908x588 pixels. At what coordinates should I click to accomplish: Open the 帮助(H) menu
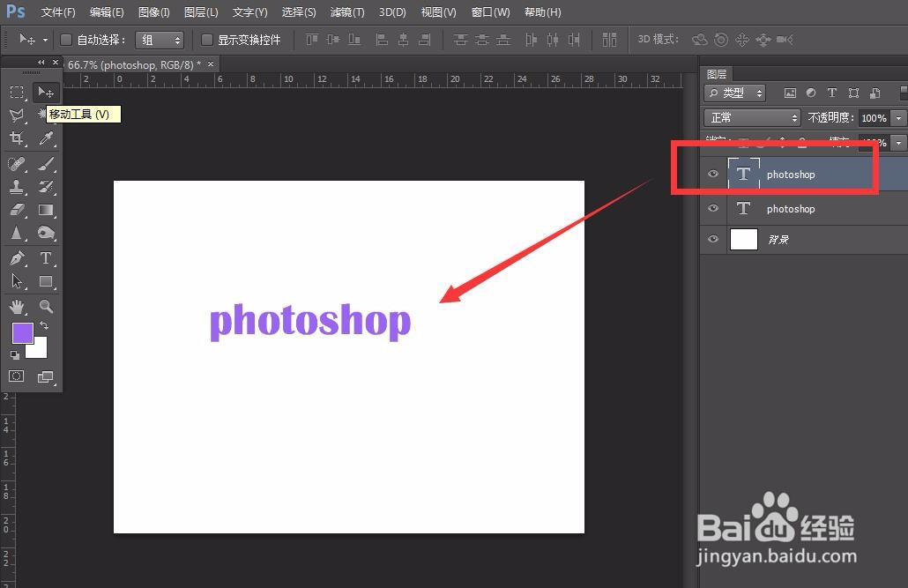543,12
